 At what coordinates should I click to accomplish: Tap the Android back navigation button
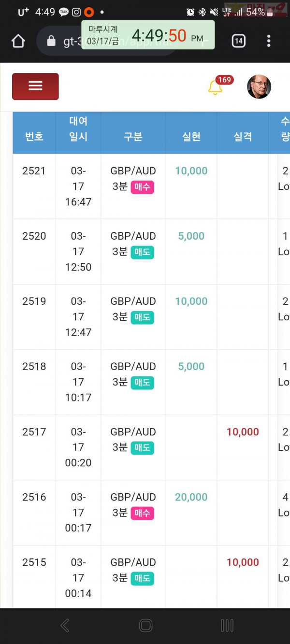(65, 626)
